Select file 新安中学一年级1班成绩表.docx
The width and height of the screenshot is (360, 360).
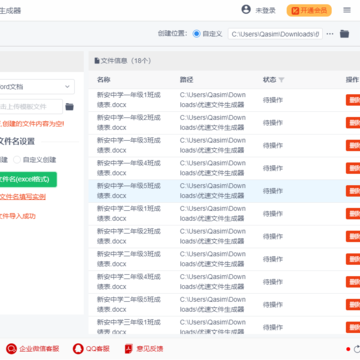point(129,100)
